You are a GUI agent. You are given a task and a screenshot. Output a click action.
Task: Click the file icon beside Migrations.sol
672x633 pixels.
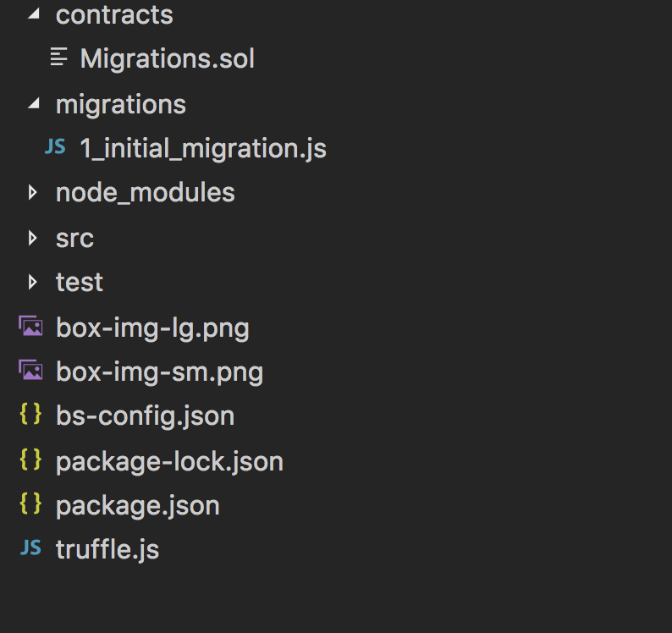pyautogui.click(x=58, y=58)
